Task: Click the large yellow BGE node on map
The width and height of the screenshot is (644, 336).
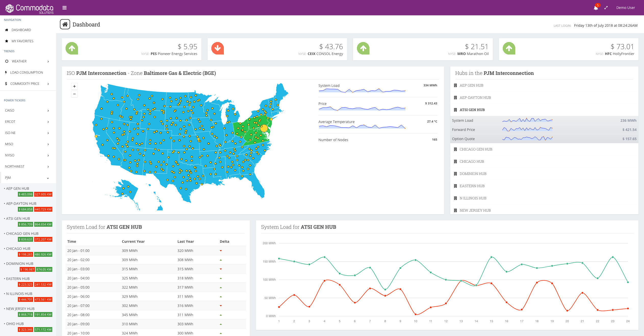Action: [x=264, y=128]
